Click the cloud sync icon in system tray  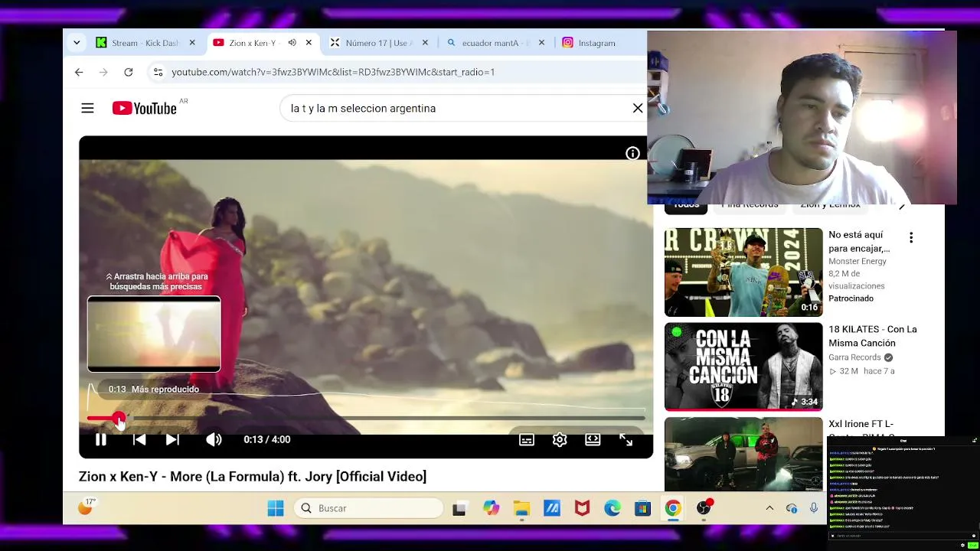(792, 508)
